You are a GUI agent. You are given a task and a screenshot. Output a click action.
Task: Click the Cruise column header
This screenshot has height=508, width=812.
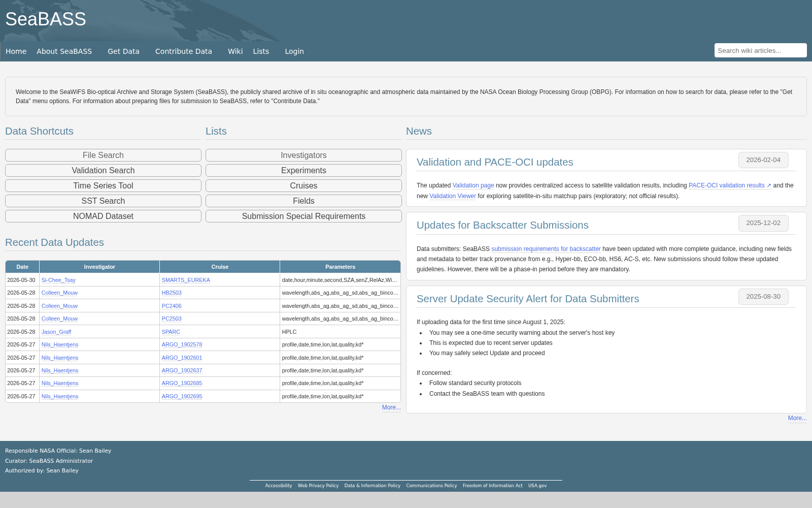tap(220, 267)
